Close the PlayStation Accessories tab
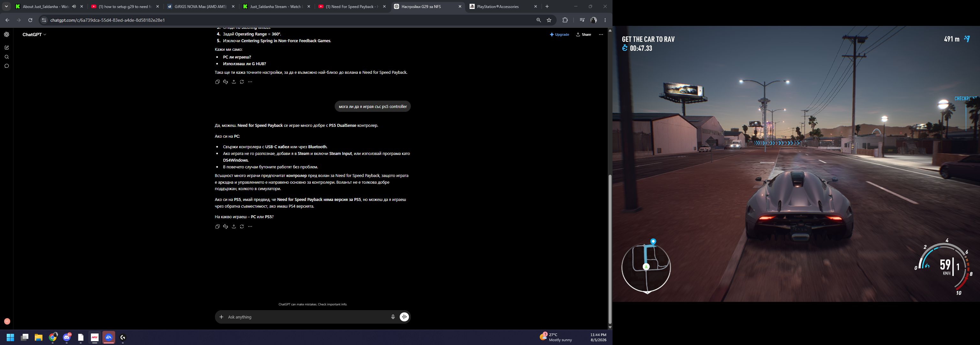Screen dimensions: 980x345 (x=536, y=6)
